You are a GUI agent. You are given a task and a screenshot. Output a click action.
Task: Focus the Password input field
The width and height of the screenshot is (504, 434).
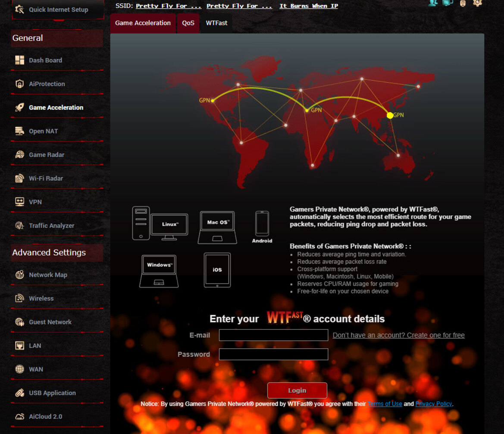(273, 354)
